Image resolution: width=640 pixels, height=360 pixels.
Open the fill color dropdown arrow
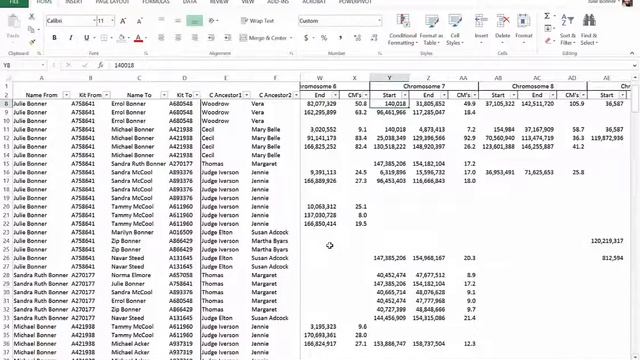coord(129,38)
